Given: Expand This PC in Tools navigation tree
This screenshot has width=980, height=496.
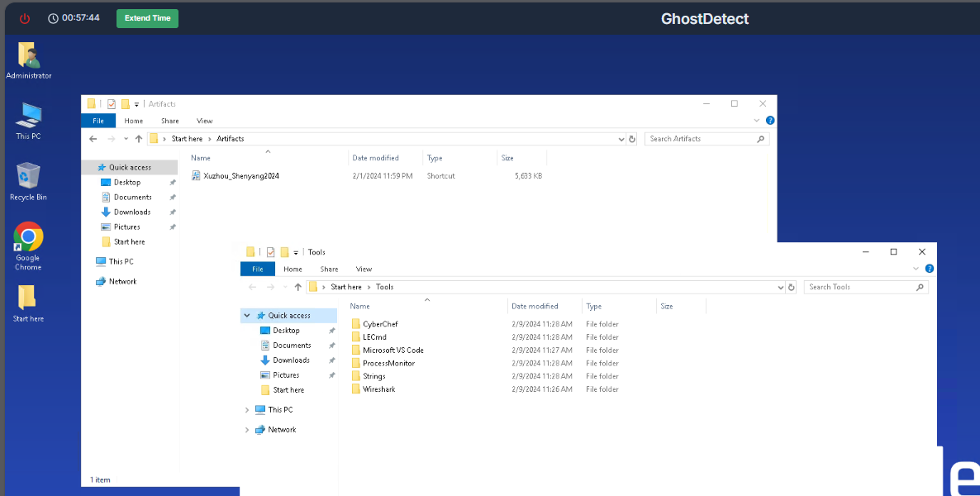Looking at the screenshot, I should click(247, 410).
